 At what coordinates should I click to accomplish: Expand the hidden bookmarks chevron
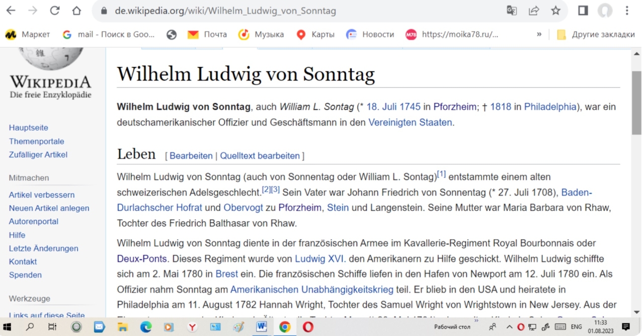coord(539,34)
